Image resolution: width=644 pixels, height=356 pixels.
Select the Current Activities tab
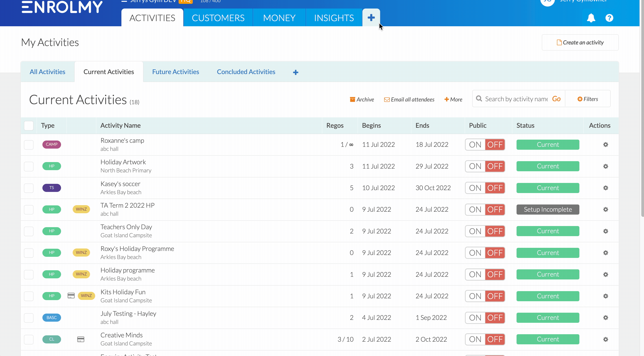click(x=109, y=72)
